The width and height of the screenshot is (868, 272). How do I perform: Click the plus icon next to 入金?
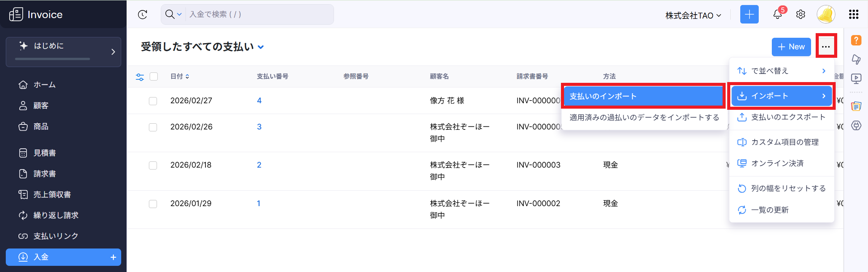113,257
